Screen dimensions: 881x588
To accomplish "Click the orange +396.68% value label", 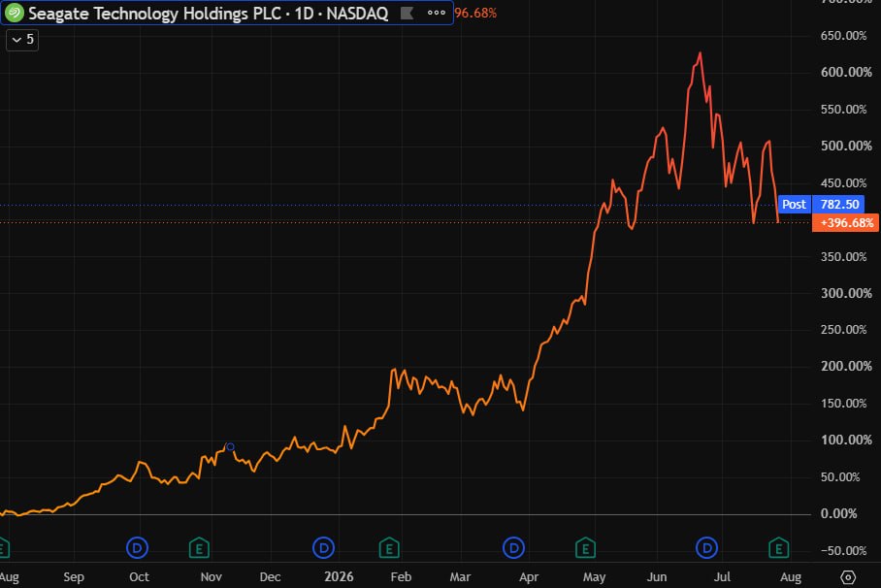I will 846,223.
